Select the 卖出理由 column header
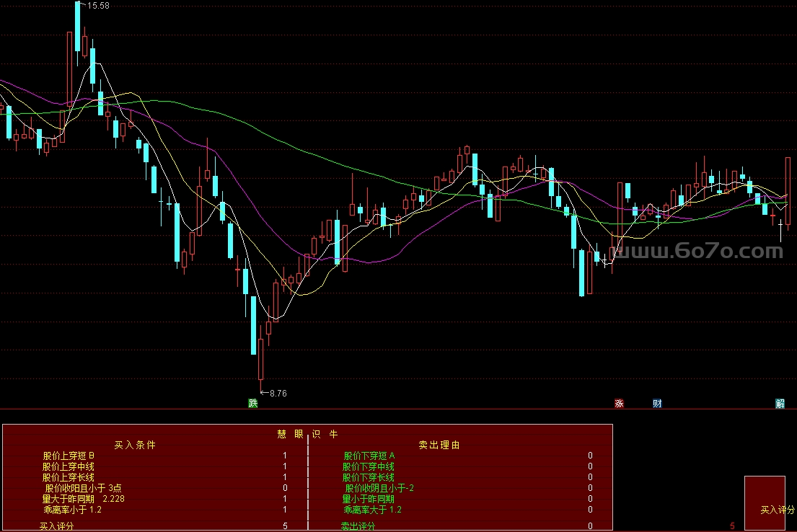Image resolution: width=797 pixels, height=532 pixels. tap(439, 445)
